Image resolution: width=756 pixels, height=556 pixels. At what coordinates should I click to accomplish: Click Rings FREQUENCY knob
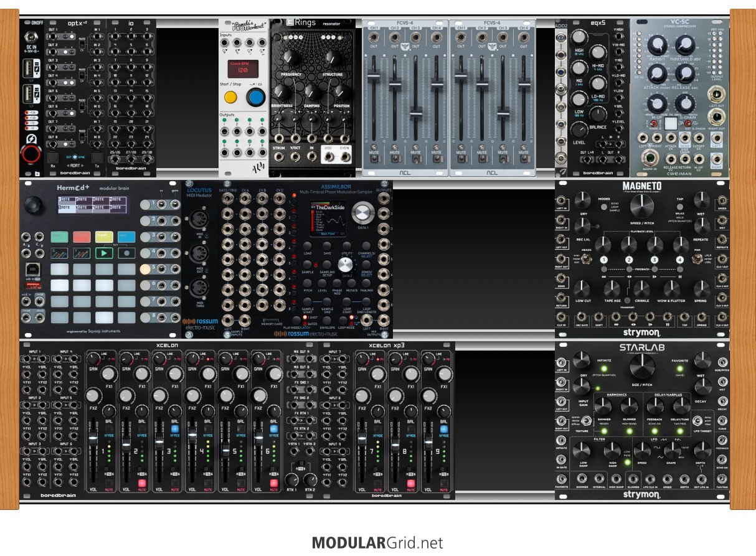[x=291, y=58]
